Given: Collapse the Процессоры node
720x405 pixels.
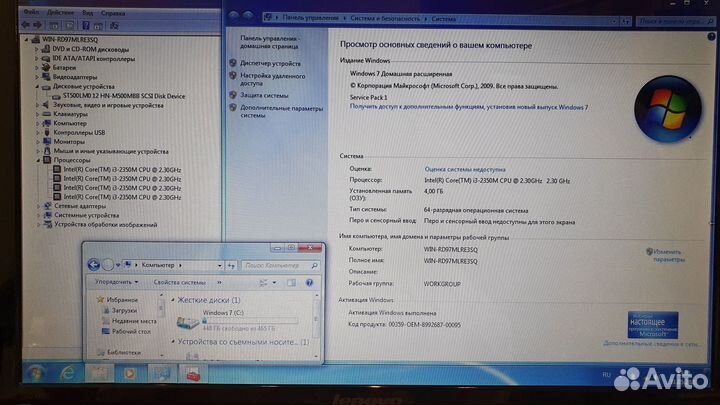Looking at the screenshot, I should (x=38, y=160).
